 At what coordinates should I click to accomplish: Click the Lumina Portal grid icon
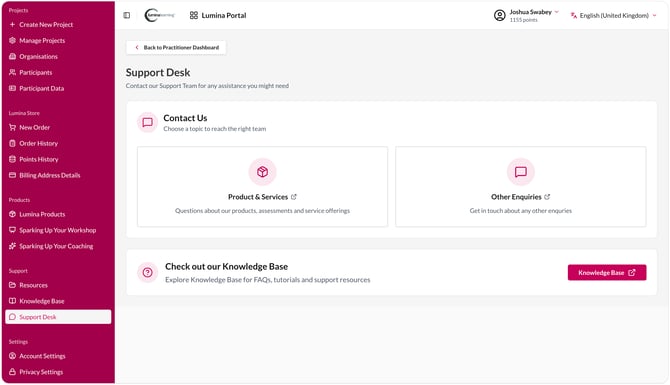pyautogui.click(x=194, y=15)
